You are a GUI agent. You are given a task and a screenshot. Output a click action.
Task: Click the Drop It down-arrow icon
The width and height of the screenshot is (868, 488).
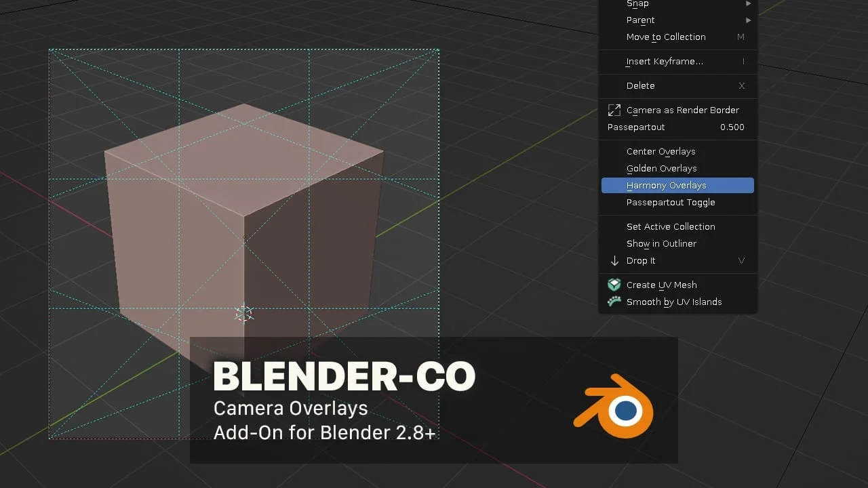click(614, 261)
